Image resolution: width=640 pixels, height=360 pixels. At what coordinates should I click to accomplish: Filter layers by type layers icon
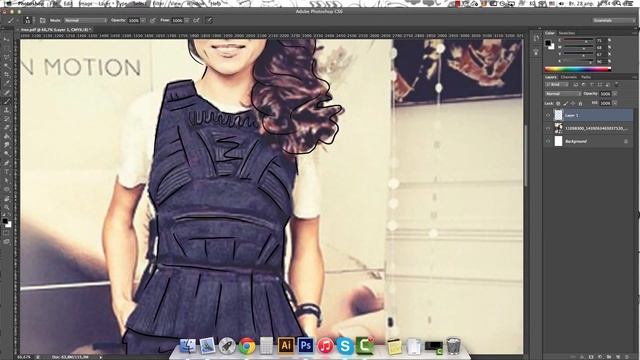pos(591,84)
